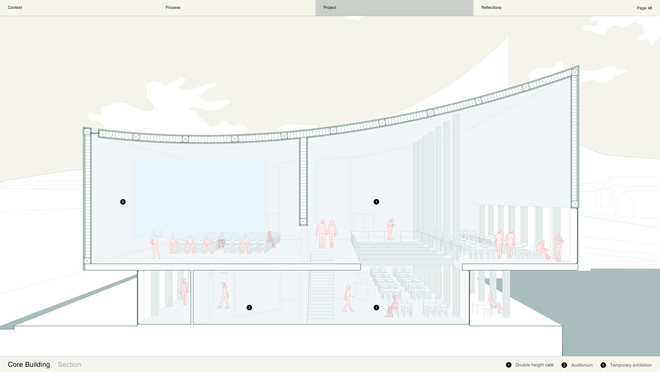Select the Double-height café legend label

(535, 365)
